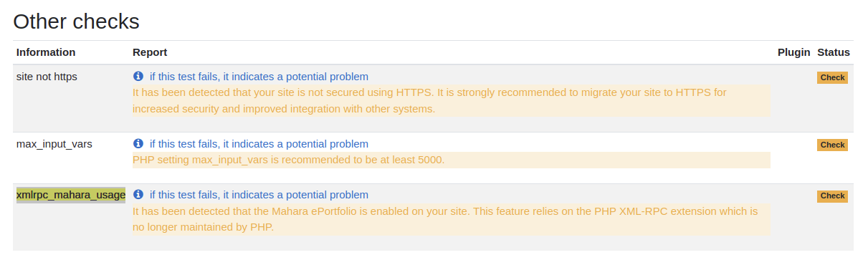Click the Plugin column header
The width and height of the screenshot is (868, 265).
[x=793, y=52]
